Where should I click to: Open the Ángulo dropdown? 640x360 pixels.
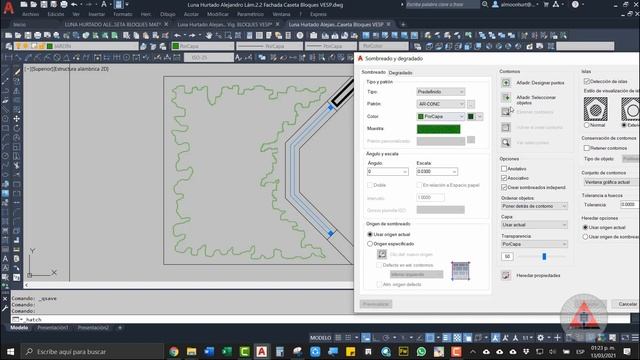(387, 172)
